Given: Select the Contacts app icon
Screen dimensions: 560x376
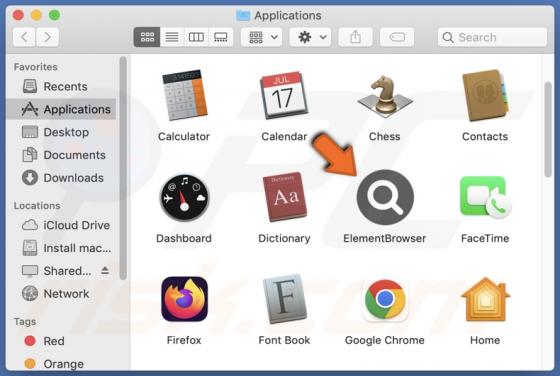Looking at the screenshot, I should [x=485, y=95].
